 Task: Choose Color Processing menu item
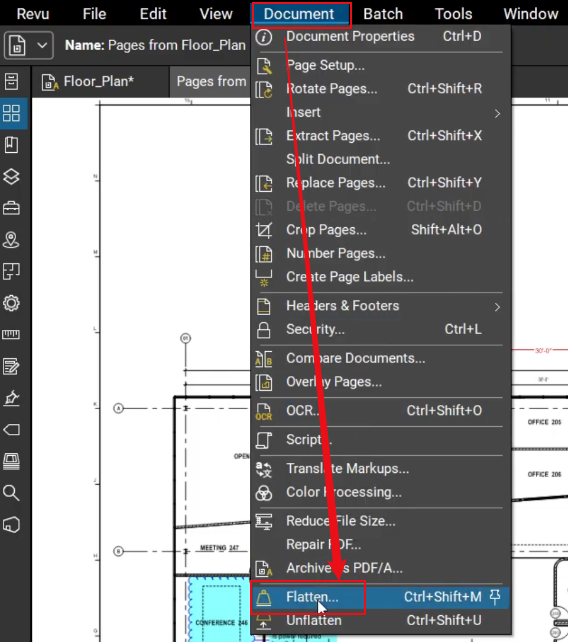(x=380, y=492)
